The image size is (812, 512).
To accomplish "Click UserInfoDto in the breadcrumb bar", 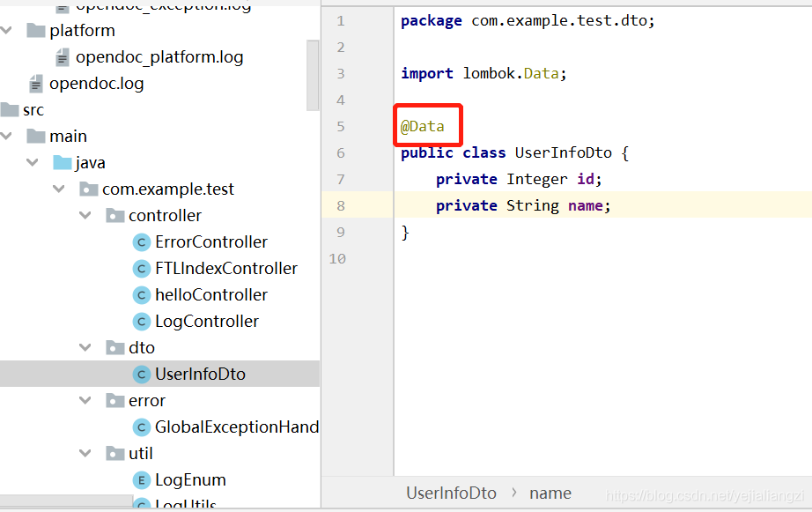I will point(451,493).
